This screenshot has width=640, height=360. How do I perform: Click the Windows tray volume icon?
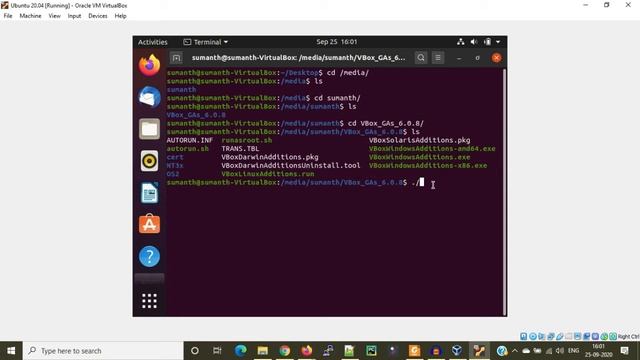[x=560, y=351]
